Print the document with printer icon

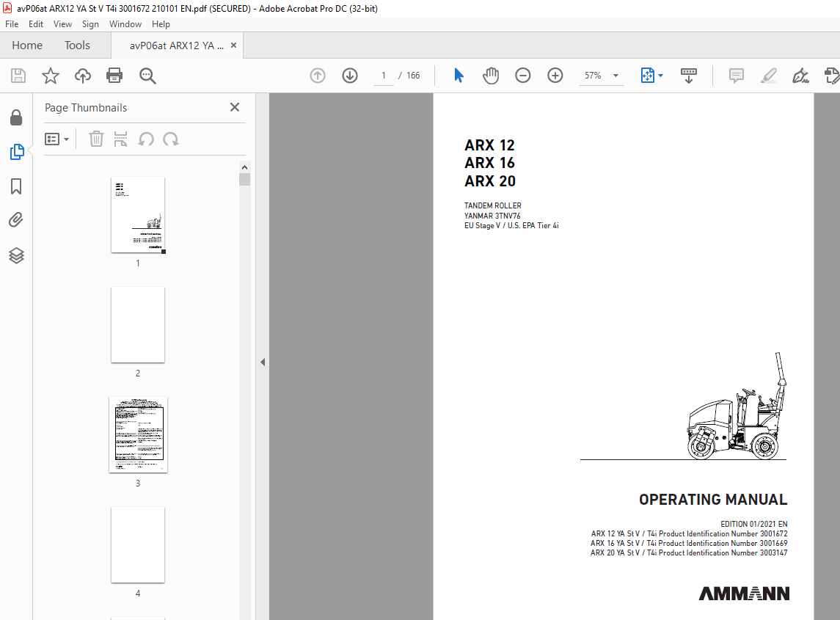(114, 76)
